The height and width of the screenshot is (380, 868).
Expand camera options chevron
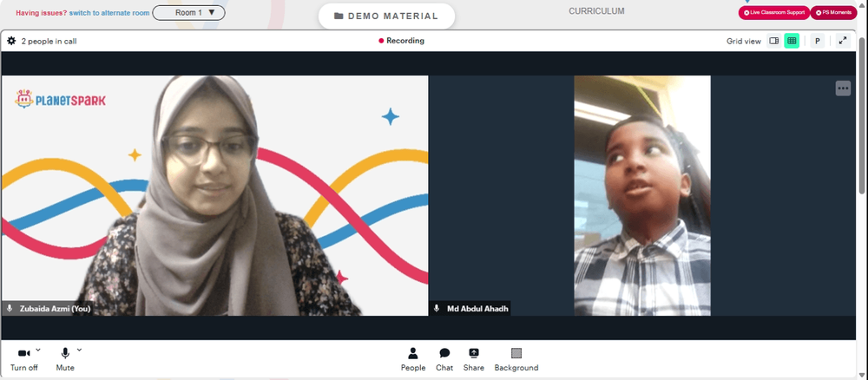(x=38, y=350)
